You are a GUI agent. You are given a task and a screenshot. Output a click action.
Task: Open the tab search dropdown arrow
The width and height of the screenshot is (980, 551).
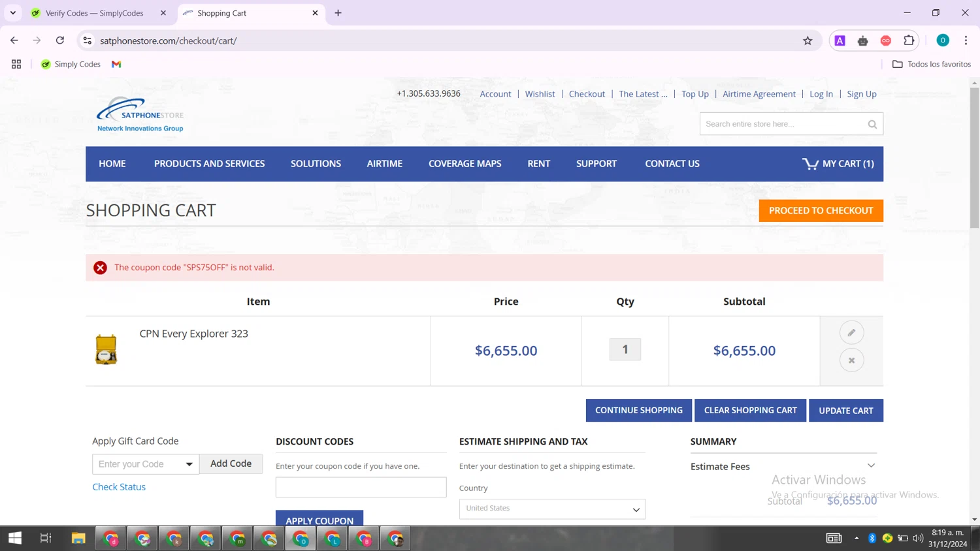[13, 13]
